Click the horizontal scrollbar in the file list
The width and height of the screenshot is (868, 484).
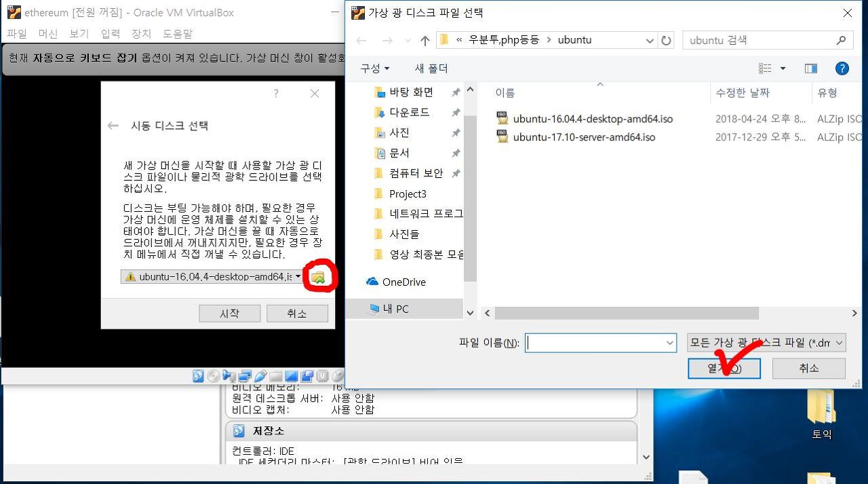click(627, 314)
